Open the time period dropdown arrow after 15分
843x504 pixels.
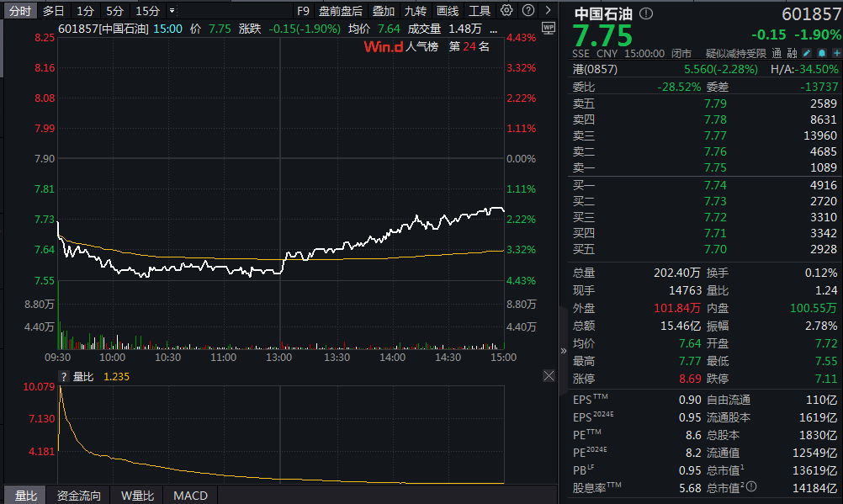coord(172,11)
